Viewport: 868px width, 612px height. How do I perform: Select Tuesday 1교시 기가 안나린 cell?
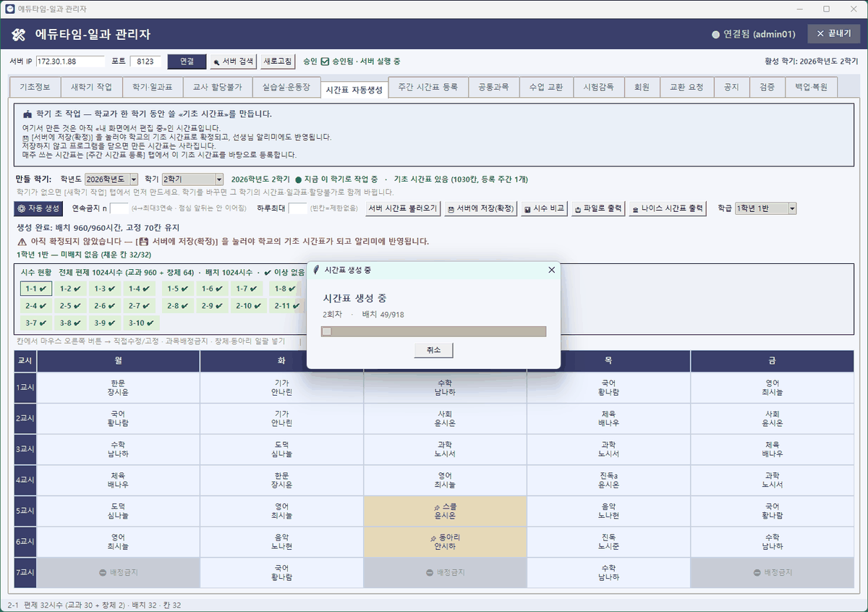[x=282, y=387]
